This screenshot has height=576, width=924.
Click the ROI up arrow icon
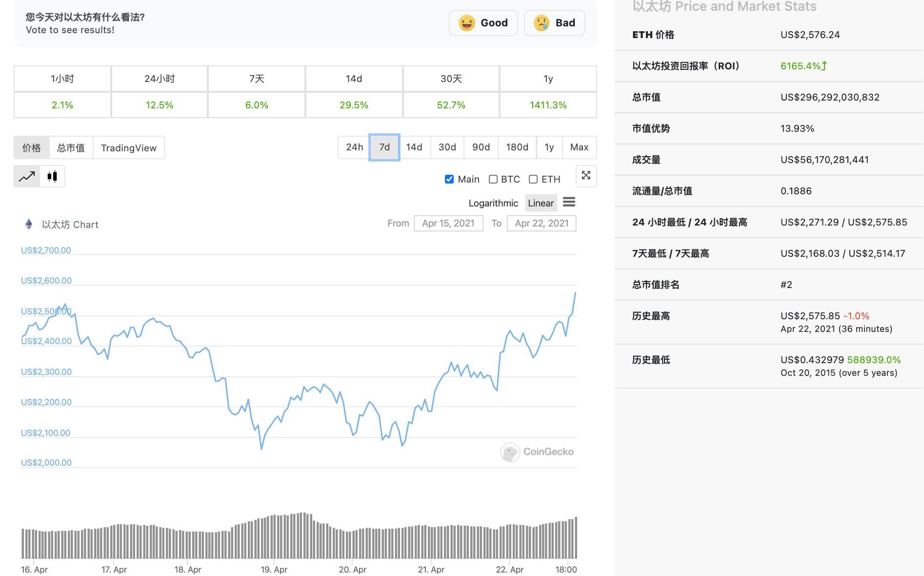[x=824, y=66]
